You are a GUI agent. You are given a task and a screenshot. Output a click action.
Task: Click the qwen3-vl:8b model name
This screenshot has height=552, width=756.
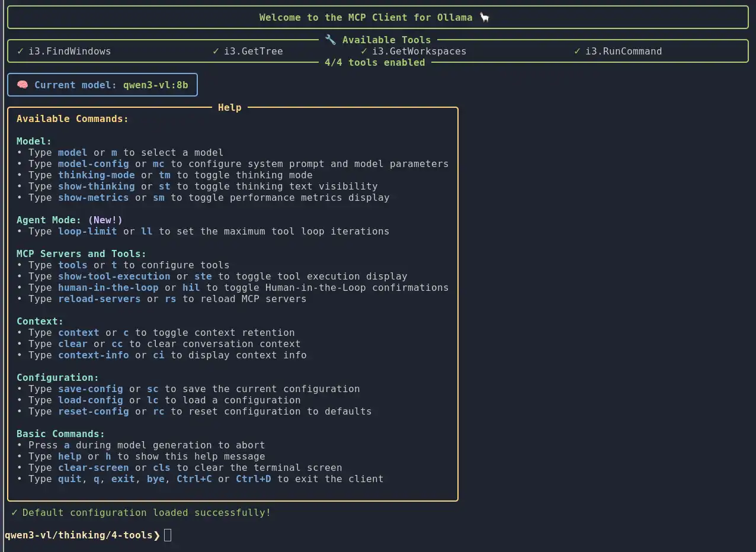[155, 85]
